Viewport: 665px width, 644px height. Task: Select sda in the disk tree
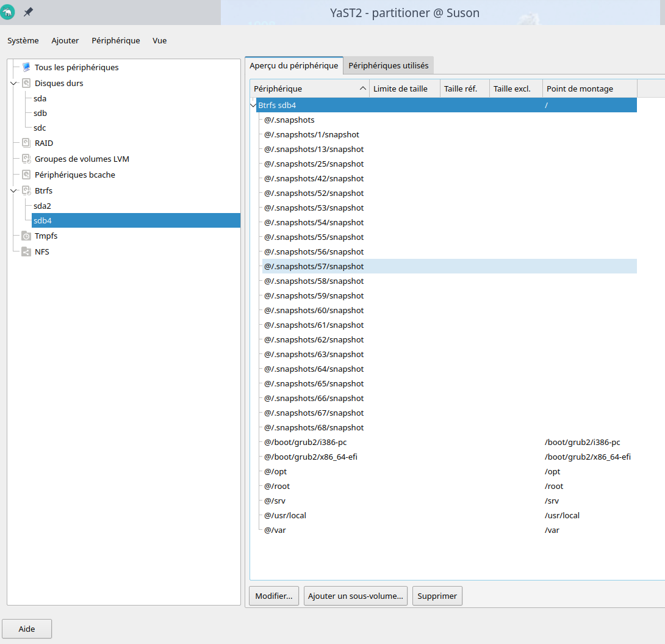tap(40, 98)
